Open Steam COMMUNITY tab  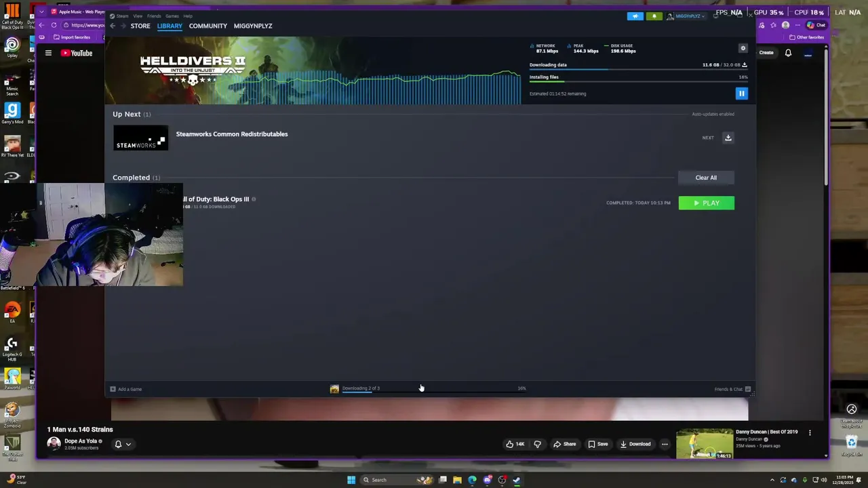208,26
